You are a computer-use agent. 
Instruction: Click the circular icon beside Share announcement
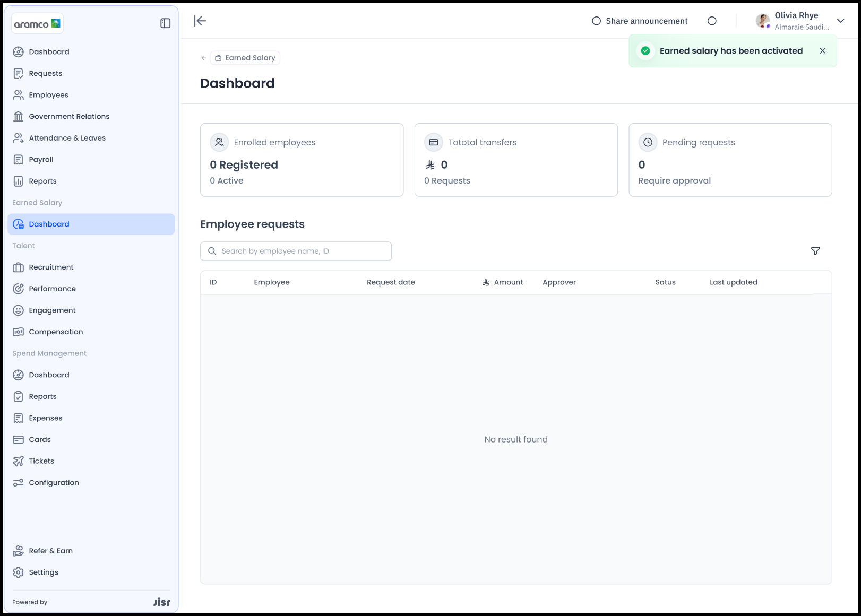712,21
